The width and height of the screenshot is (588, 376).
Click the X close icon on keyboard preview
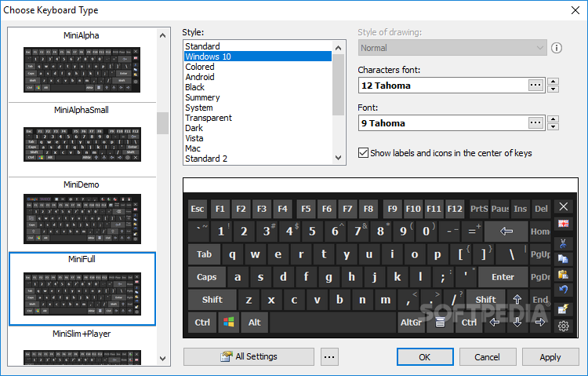[x=563, y=206]
